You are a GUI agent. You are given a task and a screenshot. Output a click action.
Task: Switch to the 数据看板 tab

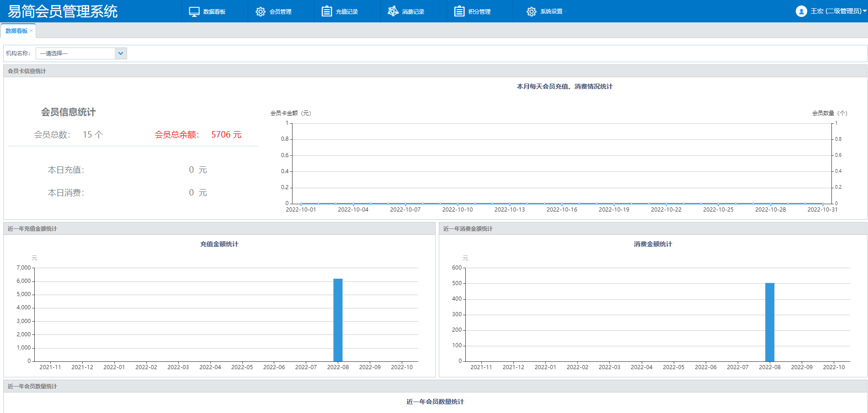click(x=16, y=31)
